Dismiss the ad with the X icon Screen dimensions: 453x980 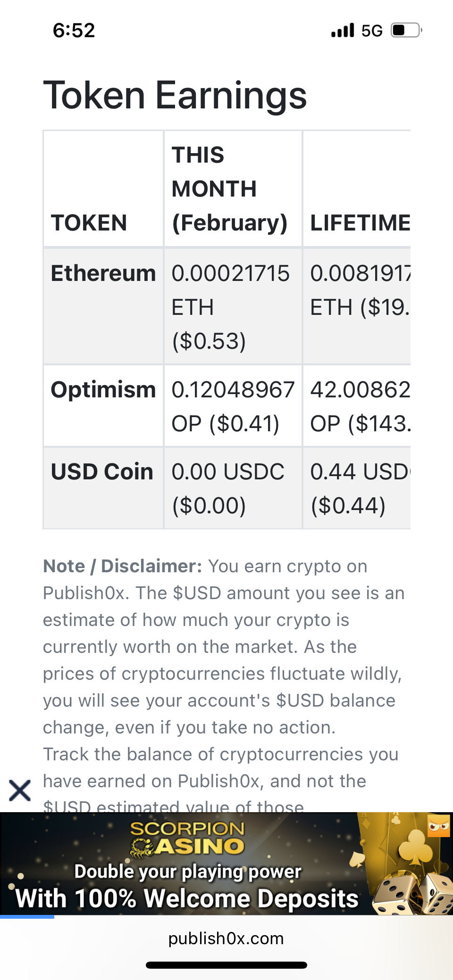[x=20, y=791]
